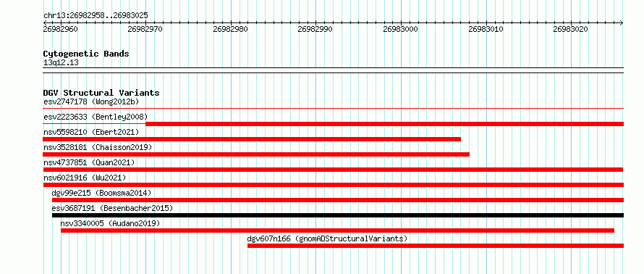Click the thin red line under esv2747178

[334, 108]
